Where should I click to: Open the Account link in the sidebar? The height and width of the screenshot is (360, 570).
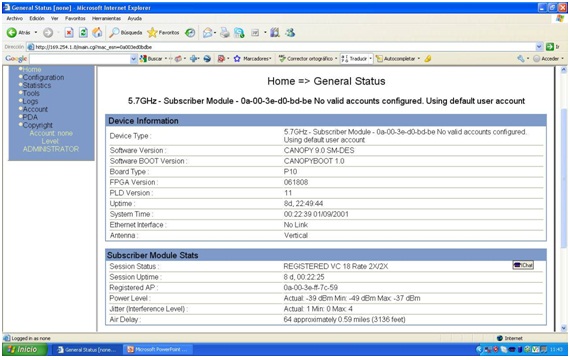pos(35,109)
